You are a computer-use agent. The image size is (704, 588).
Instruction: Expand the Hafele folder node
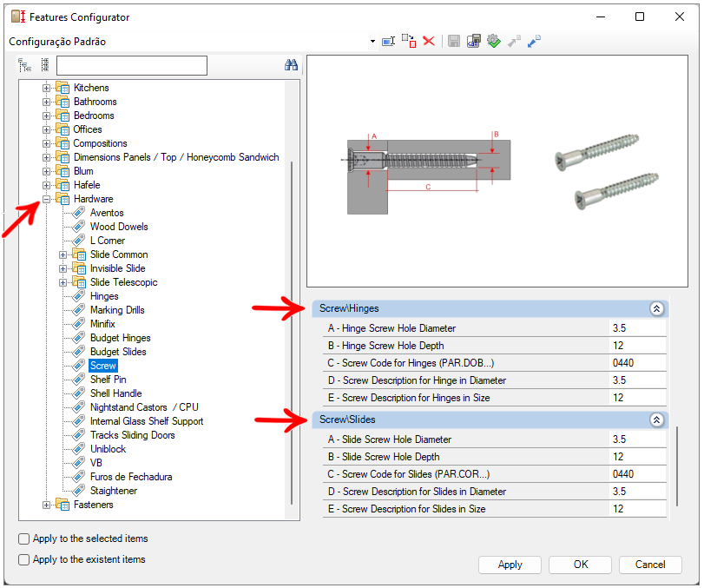pos(46,185)
